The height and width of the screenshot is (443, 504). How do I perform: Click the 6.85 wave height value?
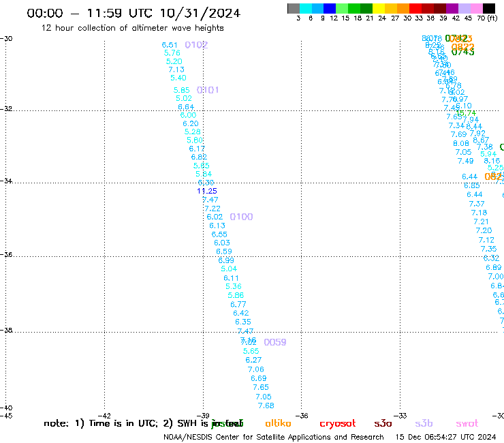[472, 185]
